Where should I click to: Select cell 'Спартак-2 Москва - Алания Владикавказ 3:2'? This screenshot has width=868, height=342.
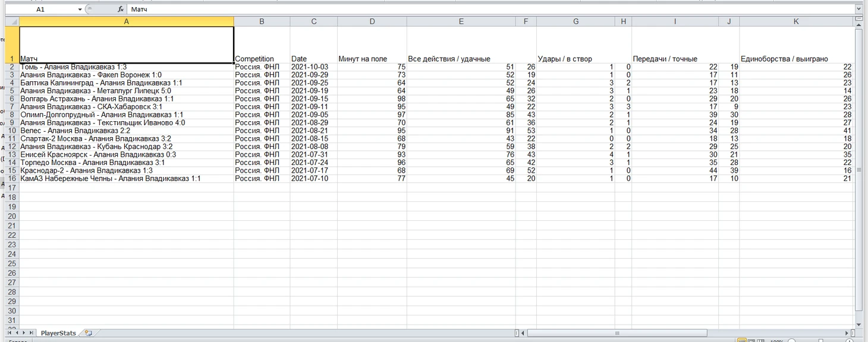(x=126, y=138)
